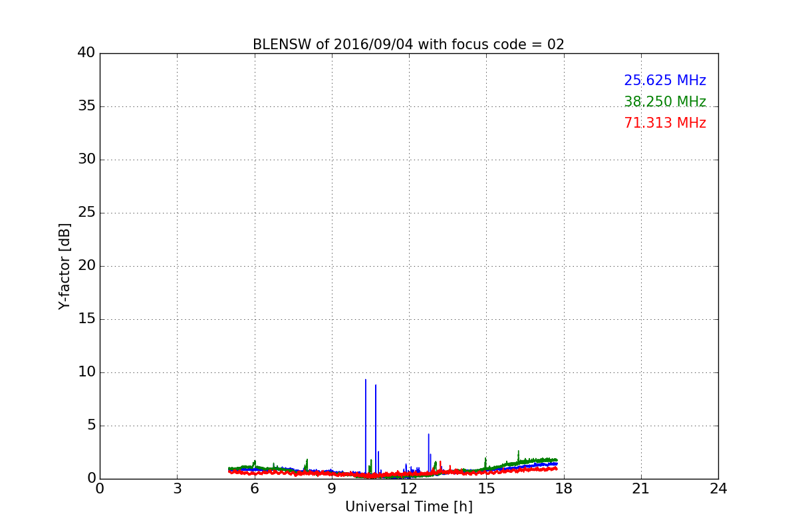Click the plot title "BLENSW of 2016/09/04 with focus code = 02"
Viewport: 798px width, 532px height.
point(408,45)
